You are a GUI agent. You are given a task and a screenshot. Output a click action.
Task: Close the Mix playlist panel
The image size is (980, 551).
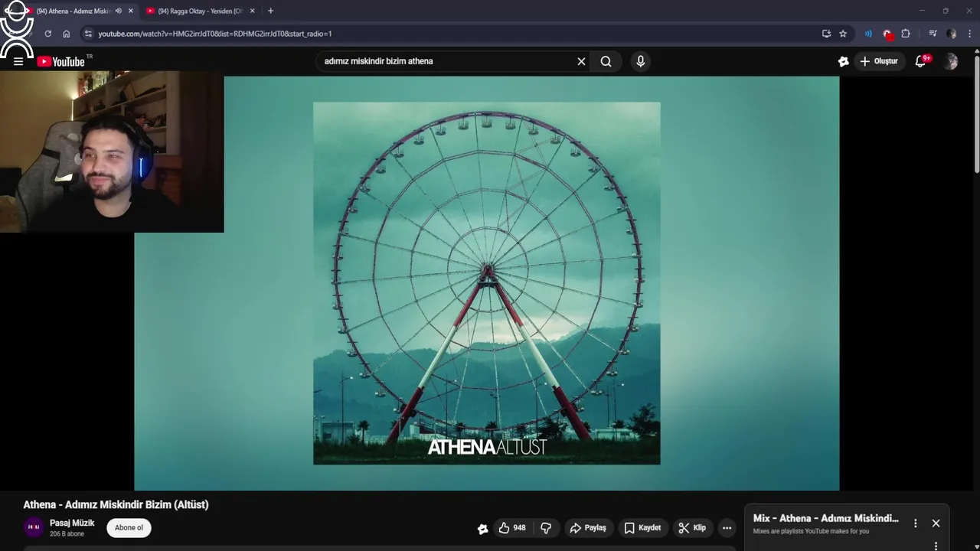(936, 523)
